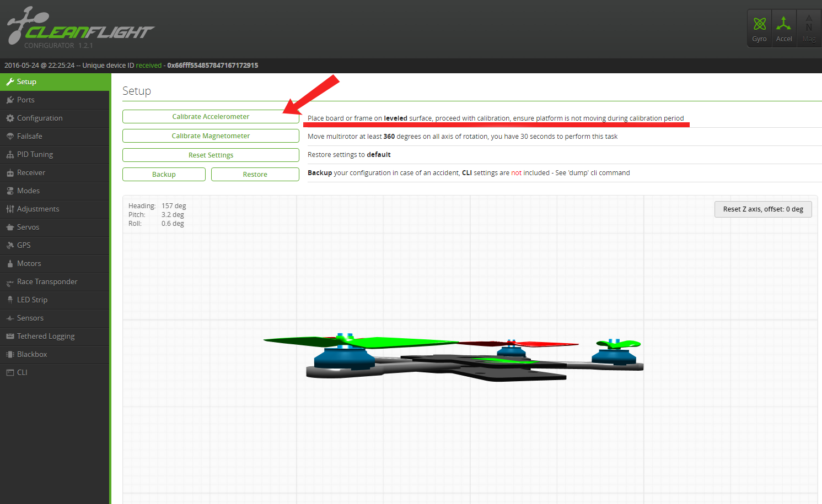
Task: Switch to the Adjustments tab
Action: 55,209
